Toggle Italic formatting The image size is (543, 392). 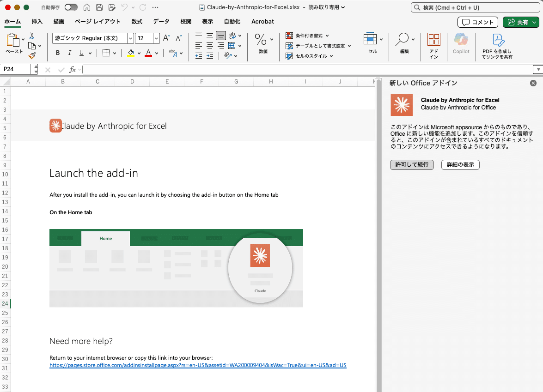pyautogui.click(x=70, y=53)
